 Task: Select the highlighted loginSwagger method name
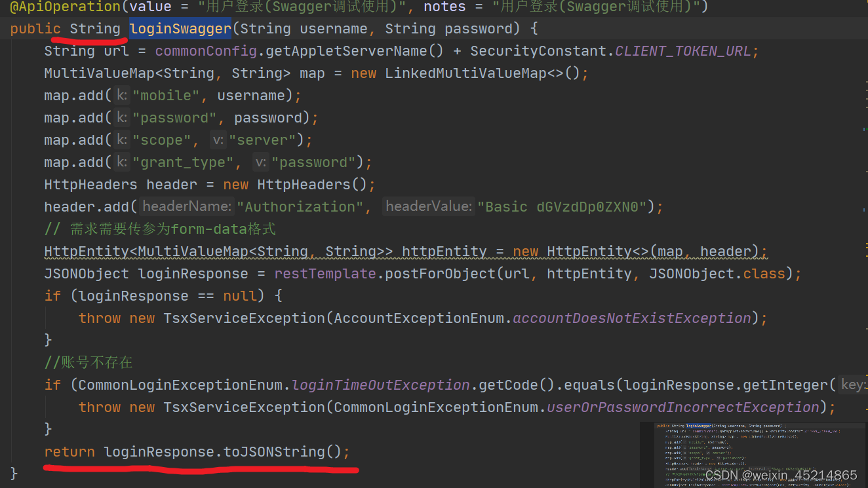pyautogui.click(x=179, y=28)
